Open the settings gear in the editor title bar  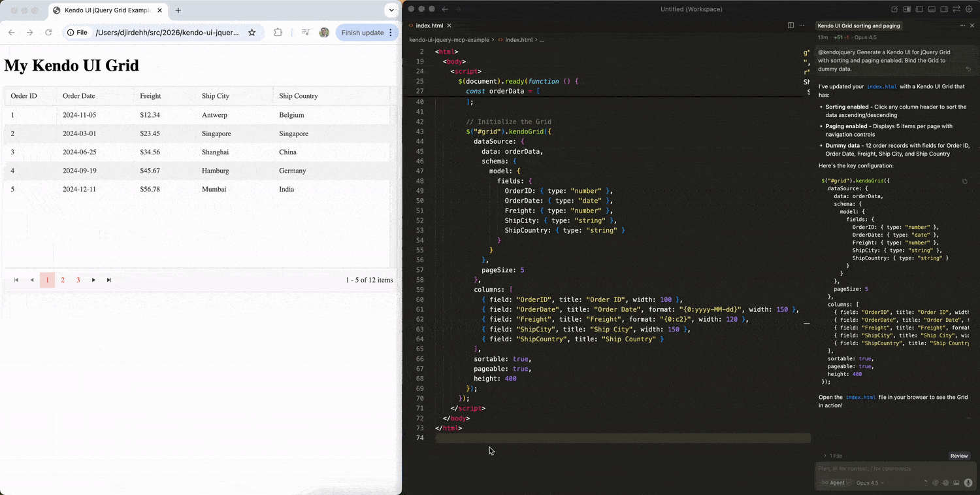[970, 9]
